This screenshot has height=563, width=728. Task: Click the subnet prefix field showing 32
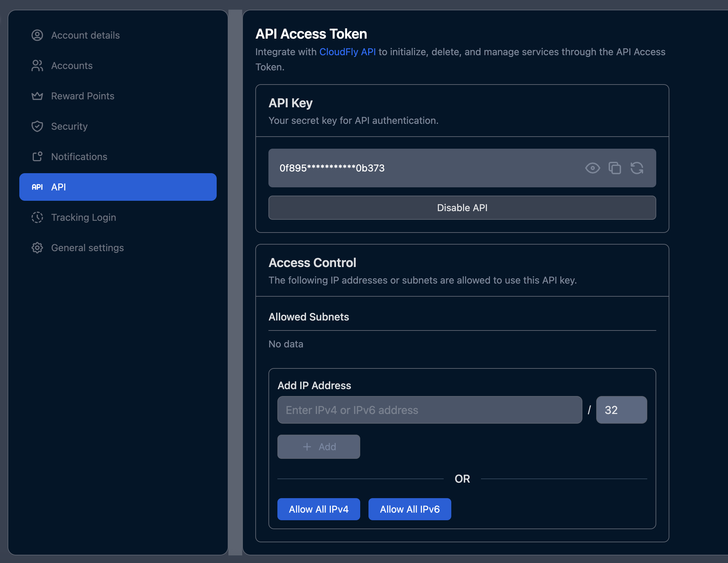click(x=621, y=410)
